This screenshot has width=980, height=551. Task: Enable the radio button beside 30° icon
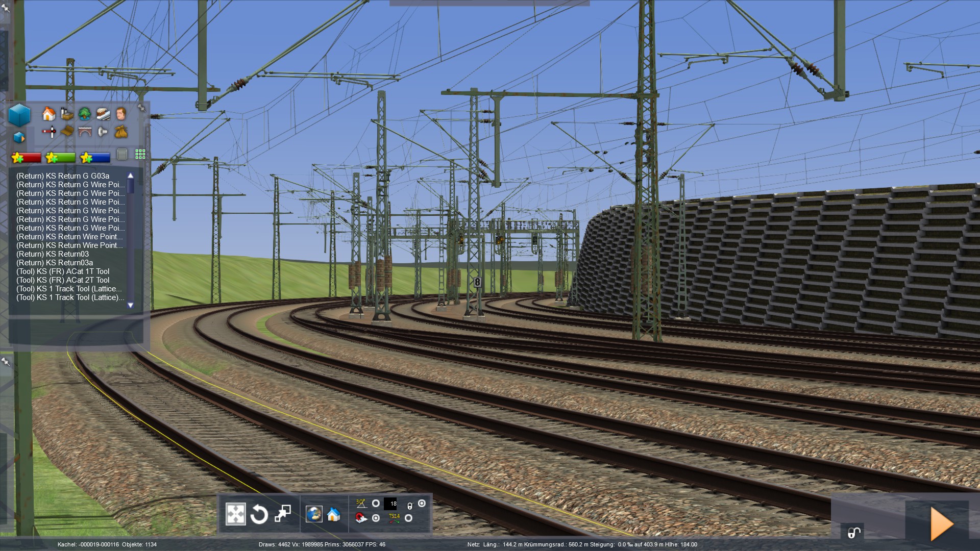pos(376,504)
